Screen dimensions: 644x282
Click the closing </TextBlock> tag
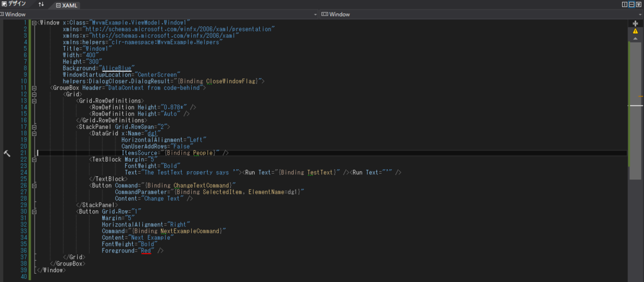tap(109, 179)
